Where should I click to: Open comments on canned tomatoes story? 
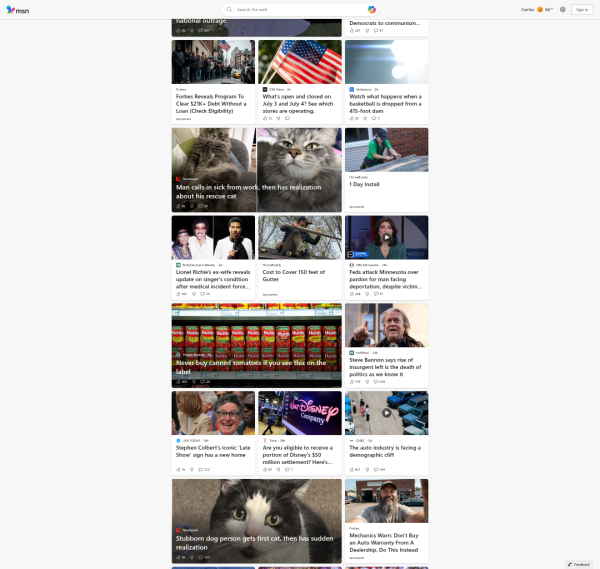click(x=205, y=382)
